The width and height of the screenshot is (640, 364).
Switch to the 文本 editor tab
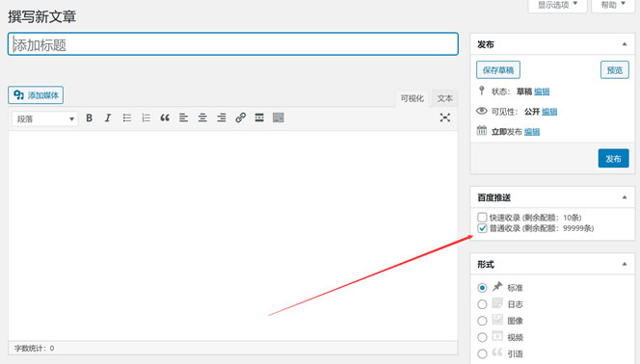pos(445,98)
